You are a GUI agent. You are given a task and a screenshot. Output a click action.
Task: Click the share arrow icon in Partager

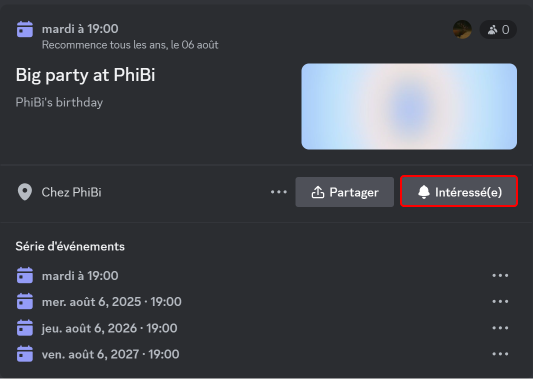click(317, 192)
